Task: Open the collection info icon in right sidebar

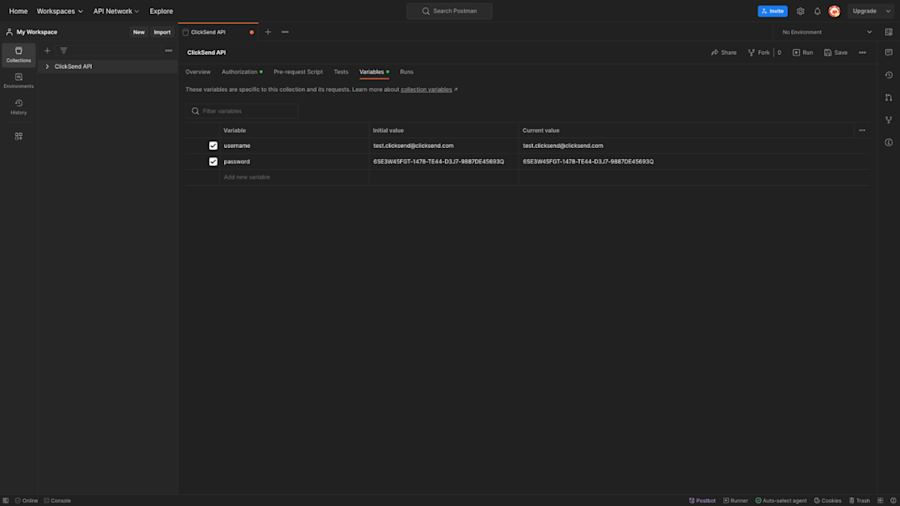Action: 889,142
